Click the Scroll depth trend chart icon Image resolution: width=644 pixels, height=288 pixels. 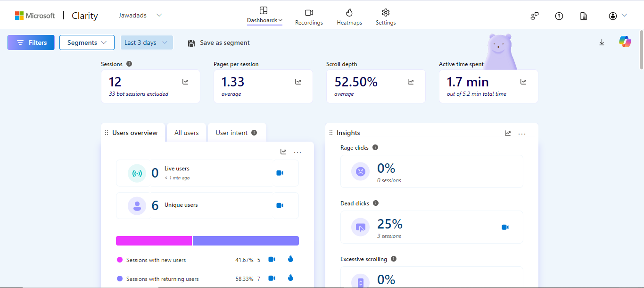pos(411,82)
